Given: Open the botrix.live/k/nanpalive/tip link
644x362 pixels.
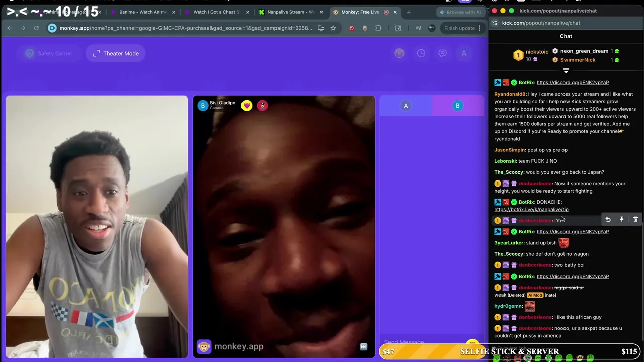Looking at the screenshot, I should pos(531,210).
